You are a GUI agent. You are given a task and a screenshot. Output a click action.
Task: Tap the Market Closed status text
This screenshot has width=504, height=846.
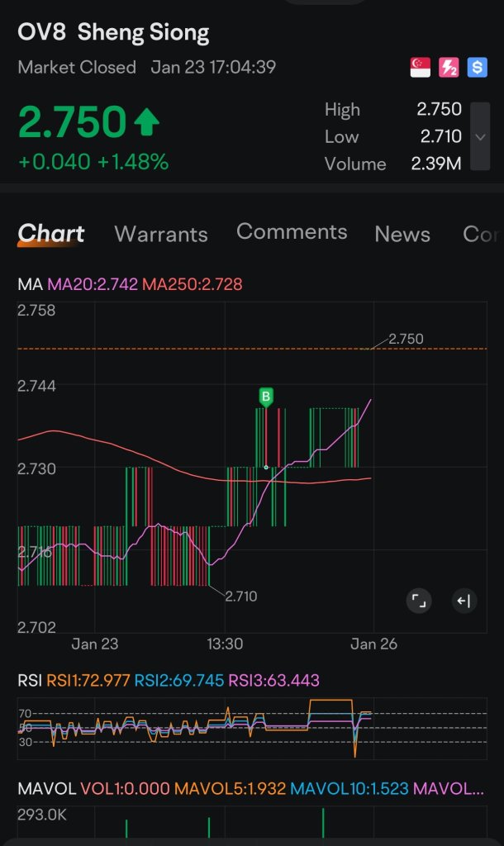pos(77,68)
